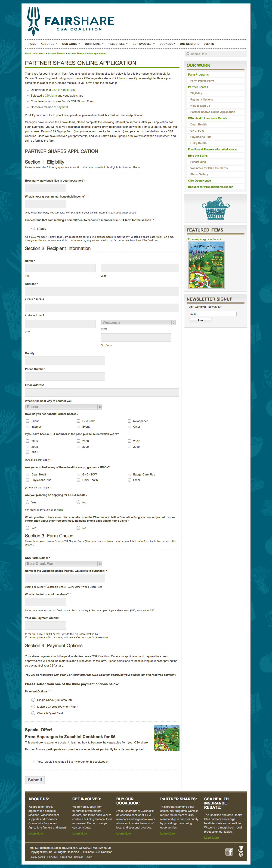Open Bike the Barns sidebar item
272x868 pixels.
click(x=198, y=156)
